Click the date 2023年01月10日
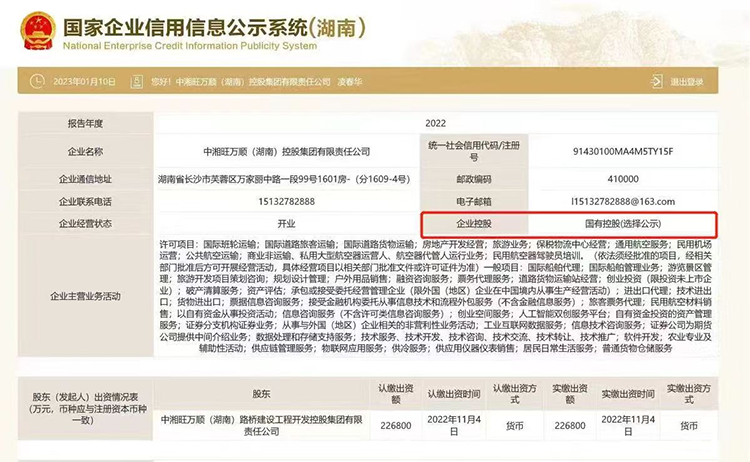 [x=84, y=82]
